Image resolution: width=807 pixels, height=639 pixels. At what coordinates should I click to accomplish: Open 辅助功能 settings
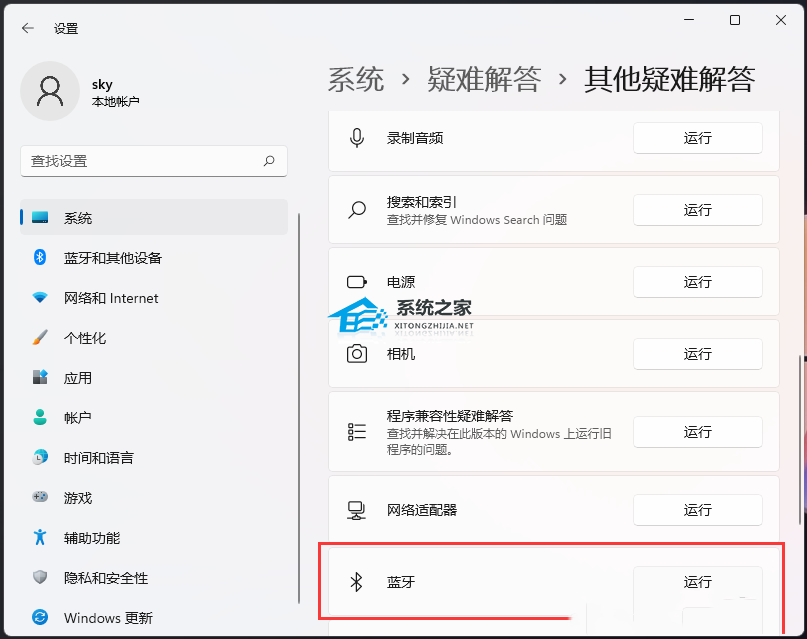(154, 538)
